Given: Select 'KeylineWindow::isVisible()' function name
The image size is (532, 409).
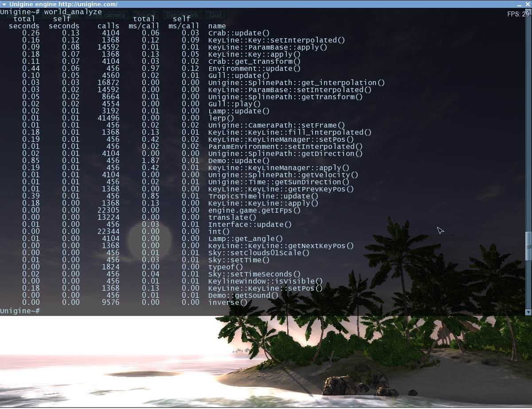Looking at the screenshot, I should [266, 281].
